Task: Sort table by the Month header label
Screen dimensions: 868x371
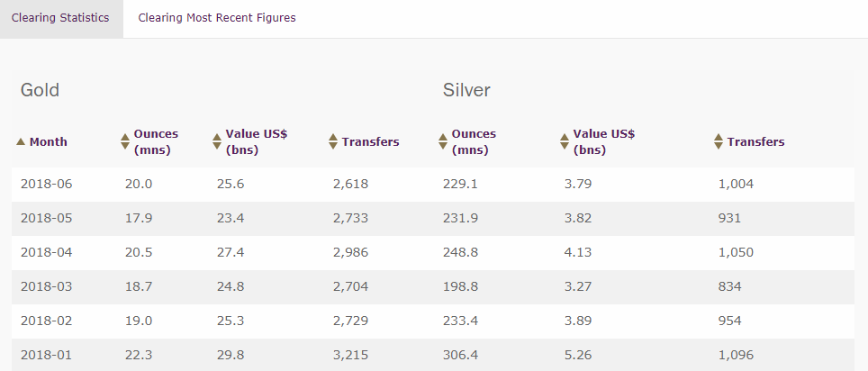Action: point(49,141)
